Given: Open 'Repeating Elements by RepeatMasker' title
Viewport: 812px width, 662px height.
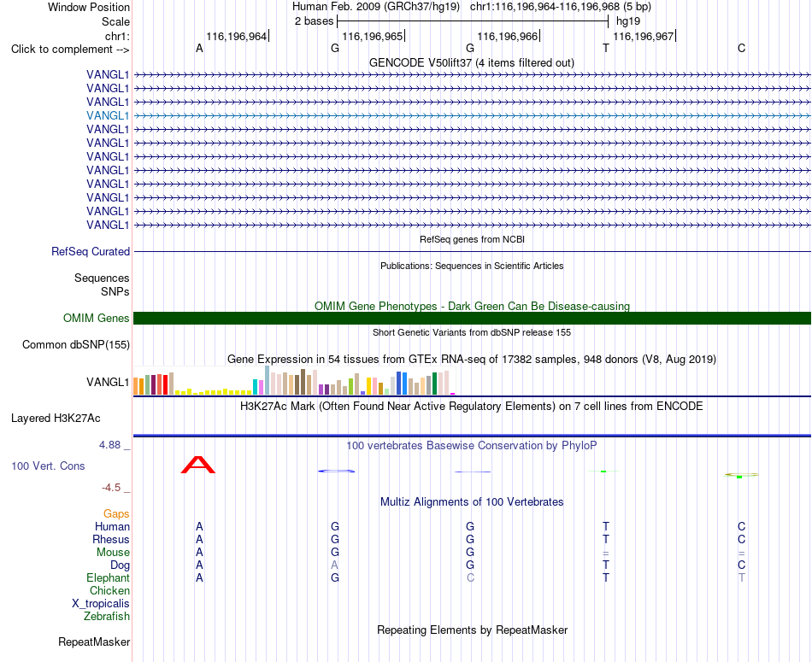Looking at the screenshot, I should pos(472,630).
